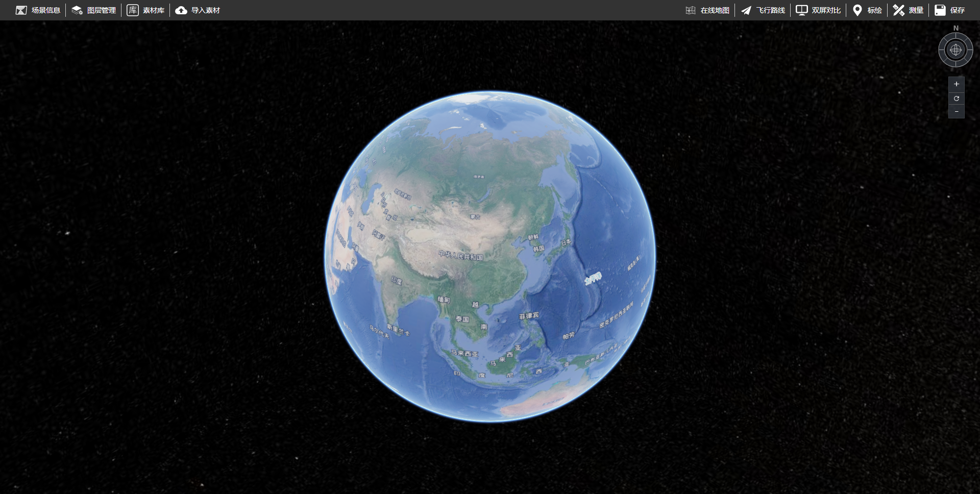This screenshot has width=980, height=494.
Task: Click the 印度 label on the globe
Action: point(397,281)
